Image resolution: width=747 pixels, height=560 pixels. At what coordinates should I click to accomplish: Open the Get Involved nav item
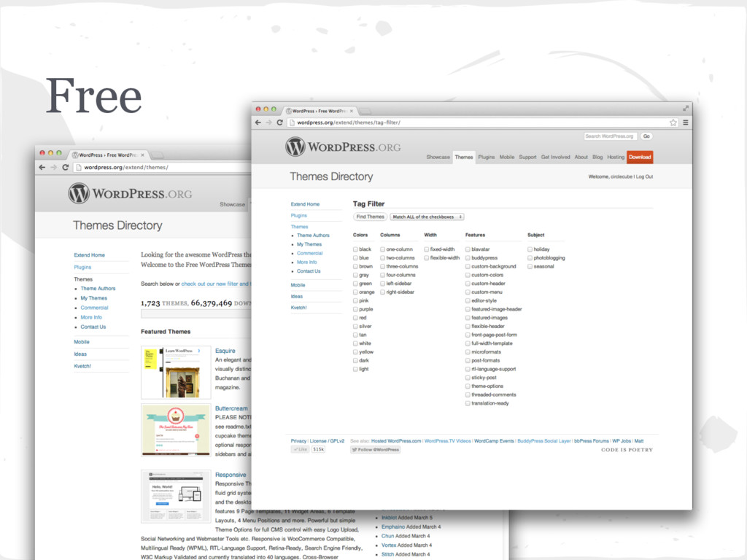pos(555,157)
